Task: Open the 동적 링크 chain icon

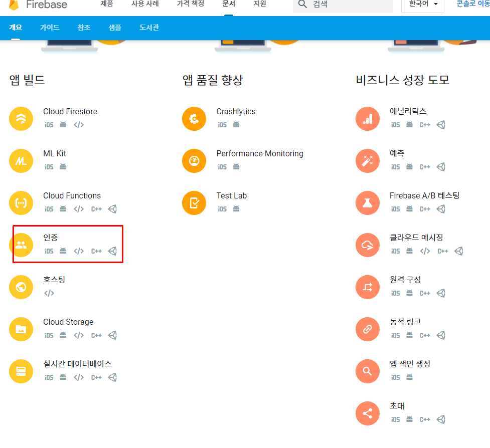Action: click(x=368, y=329)
